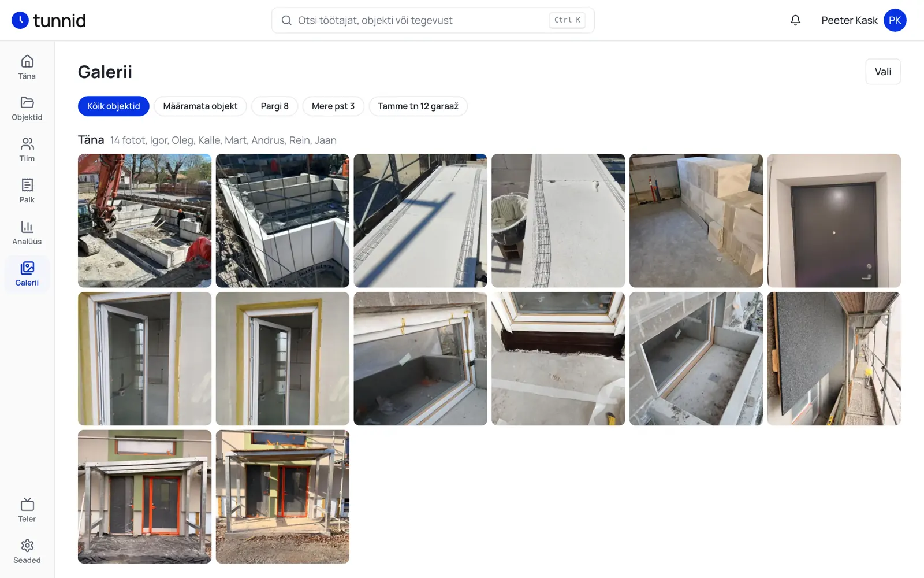Filter gallery by Mere pst 3
Image resolution: width=924 pixels, height=578 pixels.
click(333, 106)
